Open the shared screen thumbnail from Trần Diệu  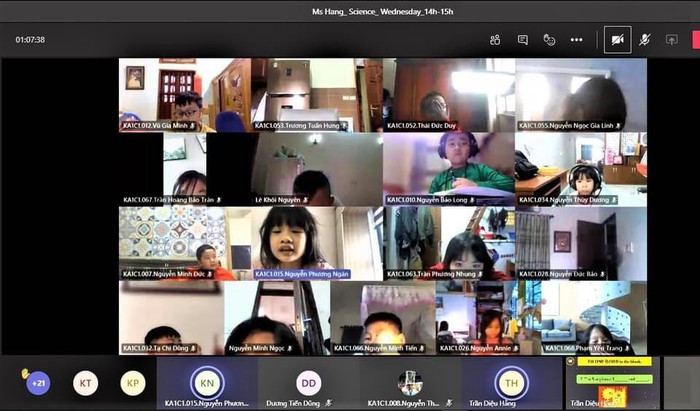[x=612, y=381]
